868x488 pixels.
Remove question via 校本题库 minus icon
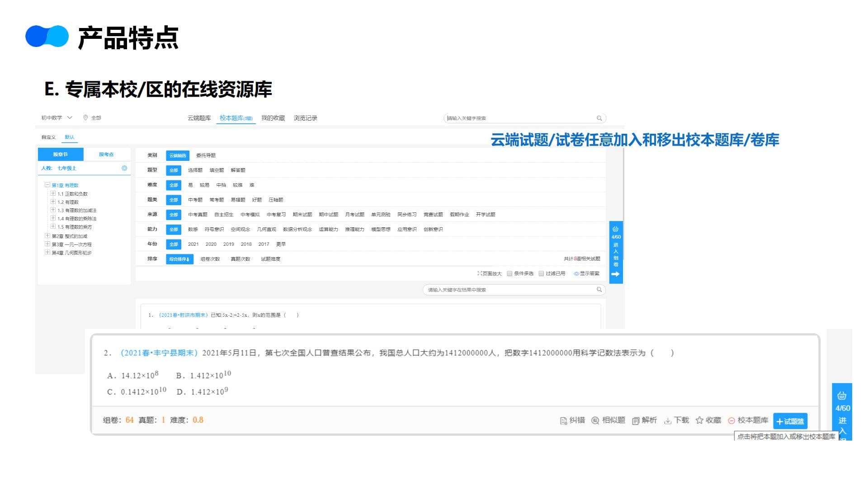(731, 421)
